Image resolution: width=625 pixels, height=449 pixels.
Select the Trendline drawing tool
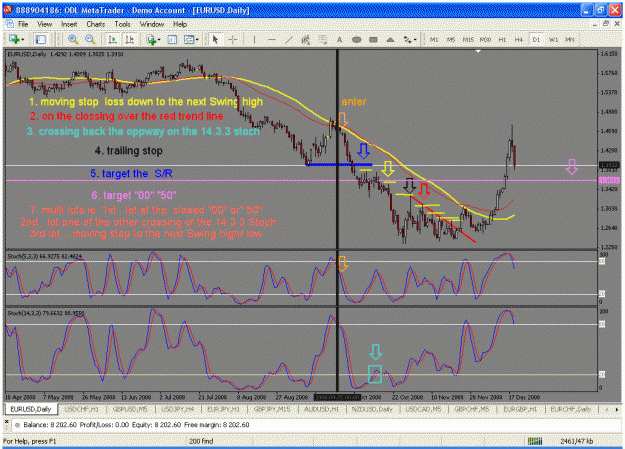(x=289, y=39)
